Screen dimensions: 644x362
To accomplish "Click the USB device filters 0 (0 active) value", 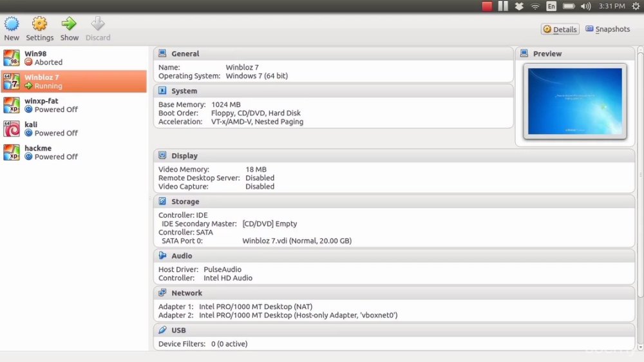I will [x=229, y=344].
